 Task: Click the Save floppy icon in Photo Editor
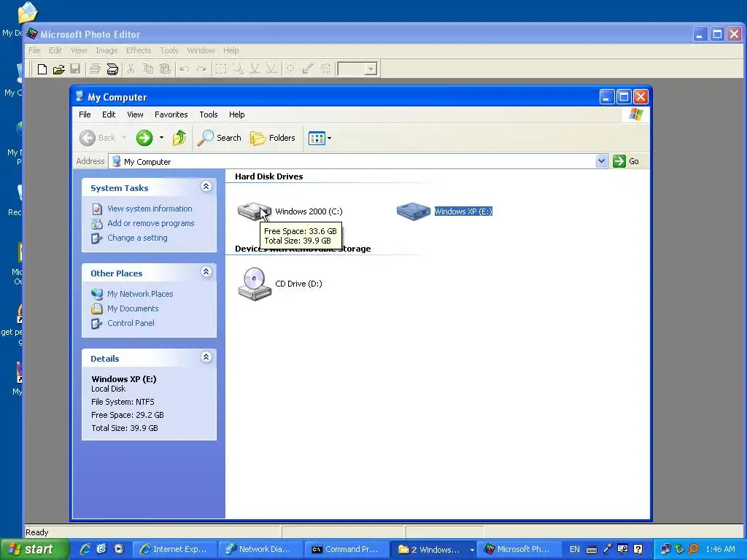click(75, 69)
